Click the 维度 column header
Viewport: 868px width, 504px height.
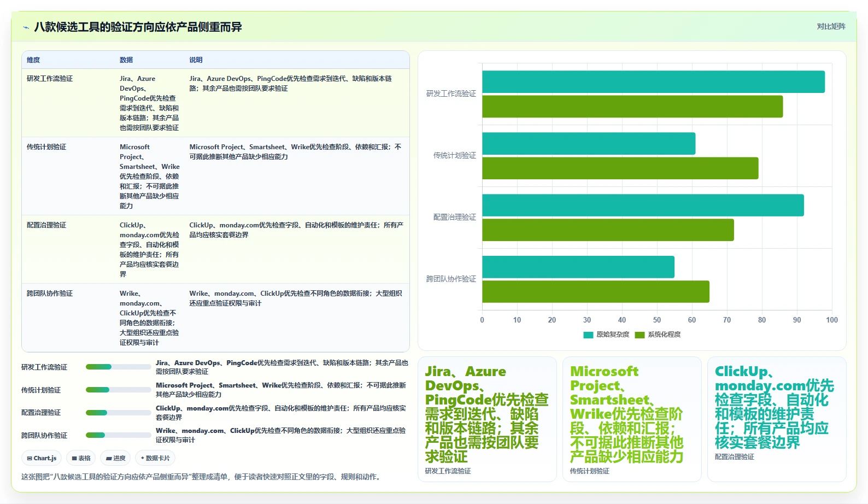click(33, 60)
